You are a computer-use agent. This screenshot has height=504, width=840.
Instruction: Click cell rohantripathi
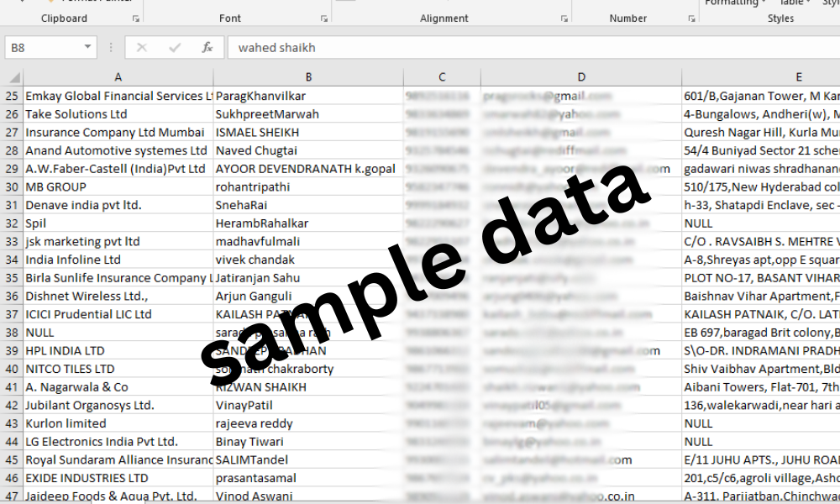[x=308, y=187]
